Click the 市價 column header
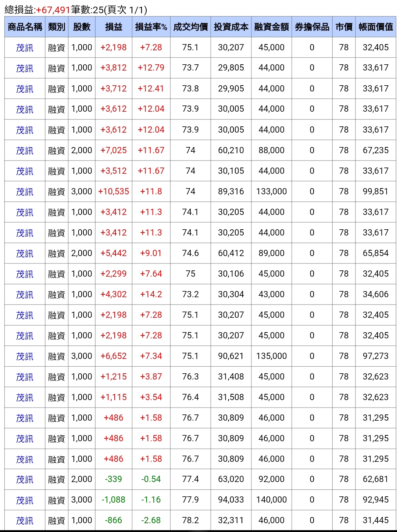The image size is (397, 532). pyautogui.click(x=343, y=26)
